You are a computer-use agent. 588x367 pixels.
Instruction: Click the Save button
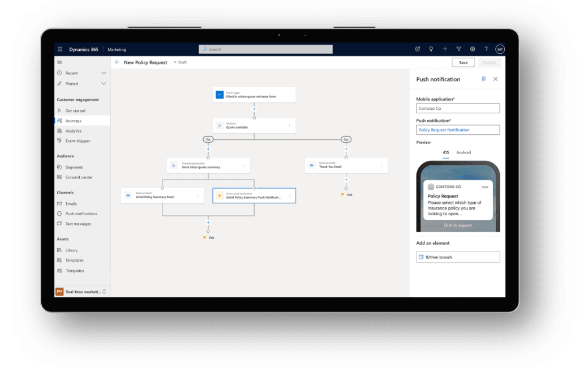(463, 62)
